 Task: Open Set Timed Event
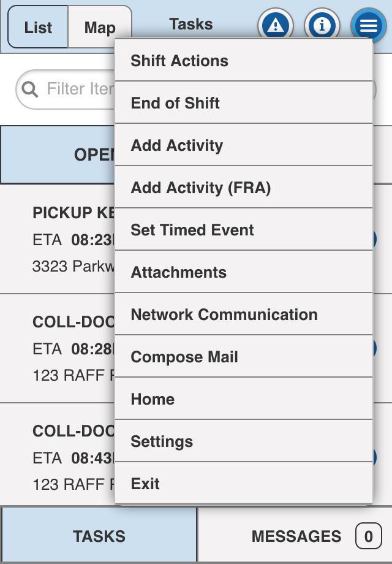[244, 229]
